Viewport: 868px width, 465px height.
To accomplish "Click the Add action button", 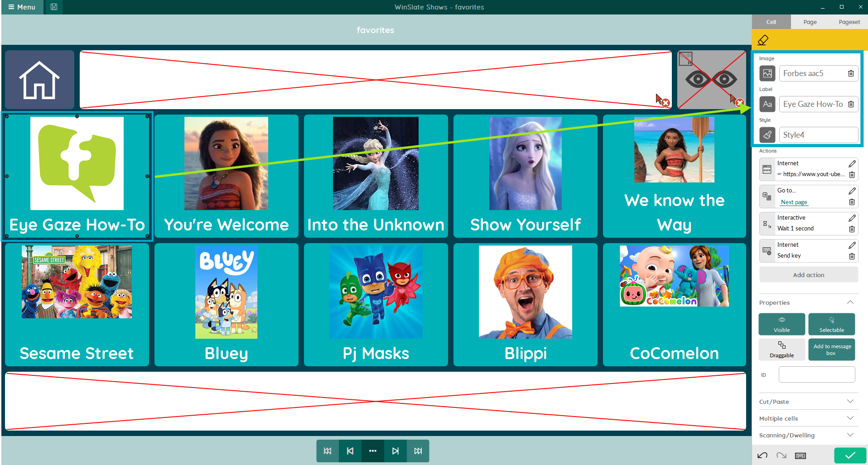I will pos(809,275).
